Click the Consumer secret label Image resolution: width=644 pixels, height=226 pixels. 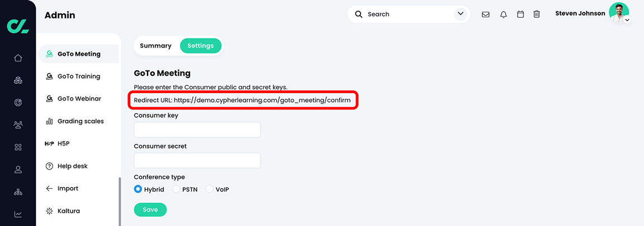tap(160, 146)
